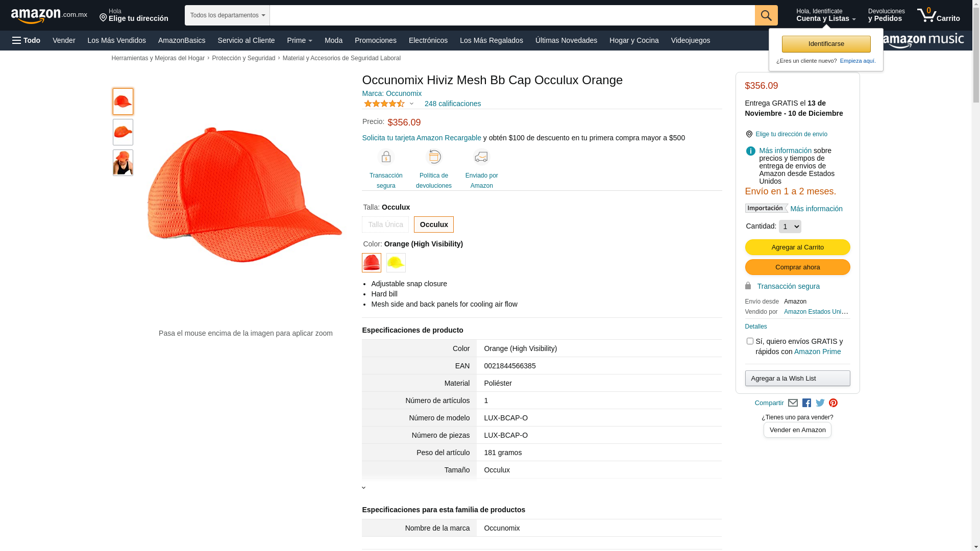Open the Videojuegos menu item
This screenshot has width=980, height=551.
tap(690, 40)
